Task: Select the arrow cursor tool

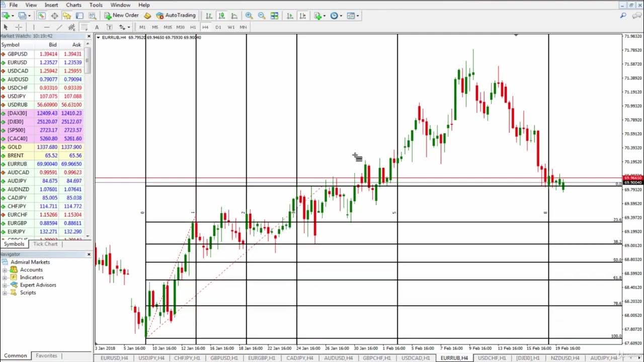Action: pyautogui.click(x=6, y=27)
